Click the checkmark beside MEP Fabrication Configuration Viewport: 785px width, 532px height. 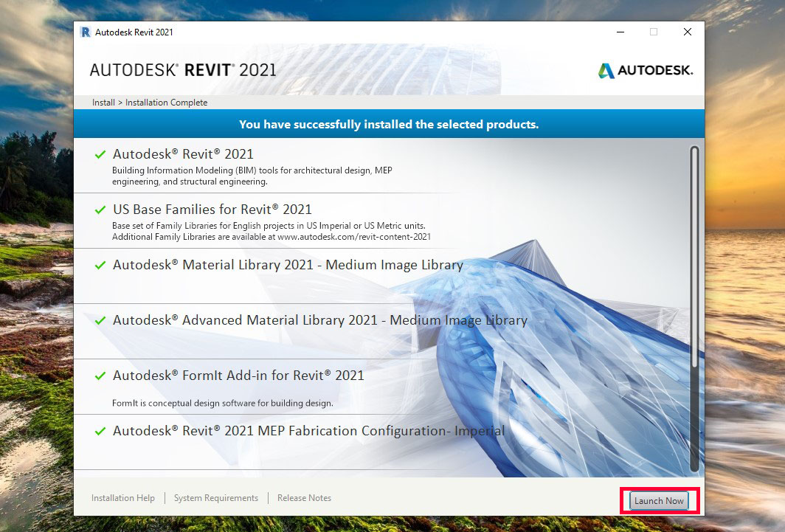tap(100, 430)
